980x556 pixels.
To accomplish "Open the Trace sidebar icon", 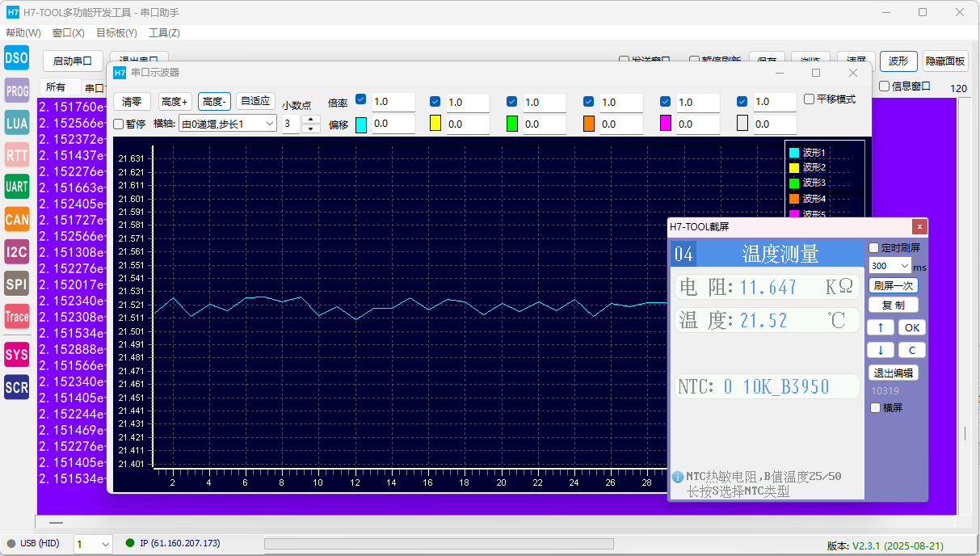I will pos(17,317).
